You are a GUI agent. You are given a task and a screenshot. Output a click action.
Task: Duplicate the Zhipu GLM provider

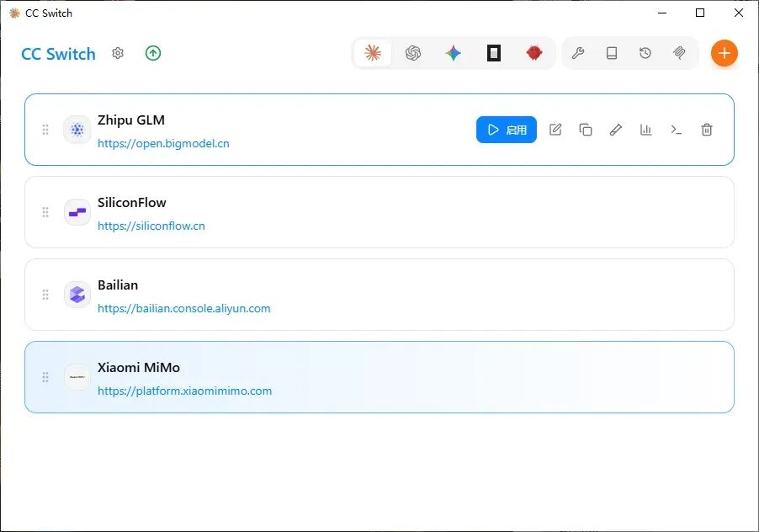(x=586, y=130)
